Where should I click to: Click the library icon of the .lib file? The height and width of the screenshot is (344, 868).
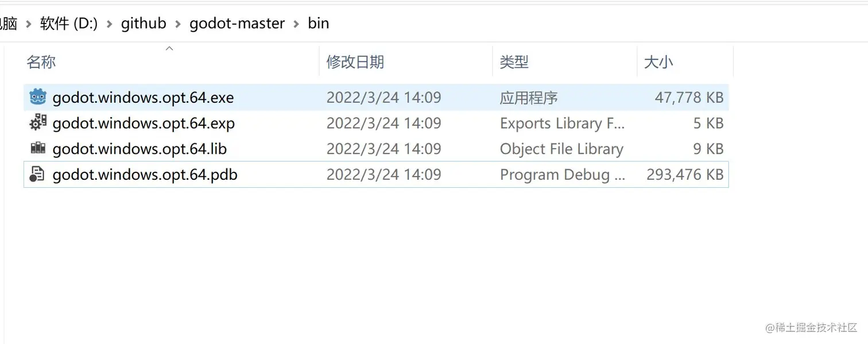point(37,149)
